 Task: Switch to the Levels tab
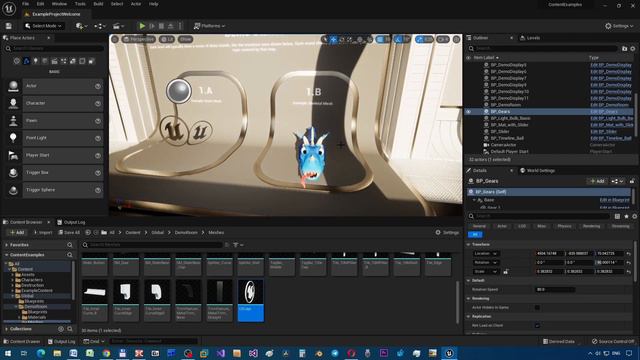pos(529,38)
